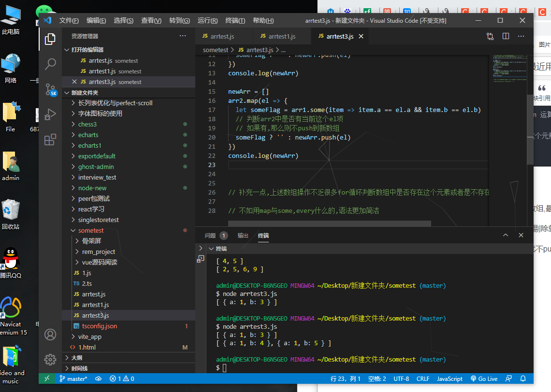This screenshot has height=392, width=551.
Task: Open the Manage gear icon
Action: pos(50,359)
